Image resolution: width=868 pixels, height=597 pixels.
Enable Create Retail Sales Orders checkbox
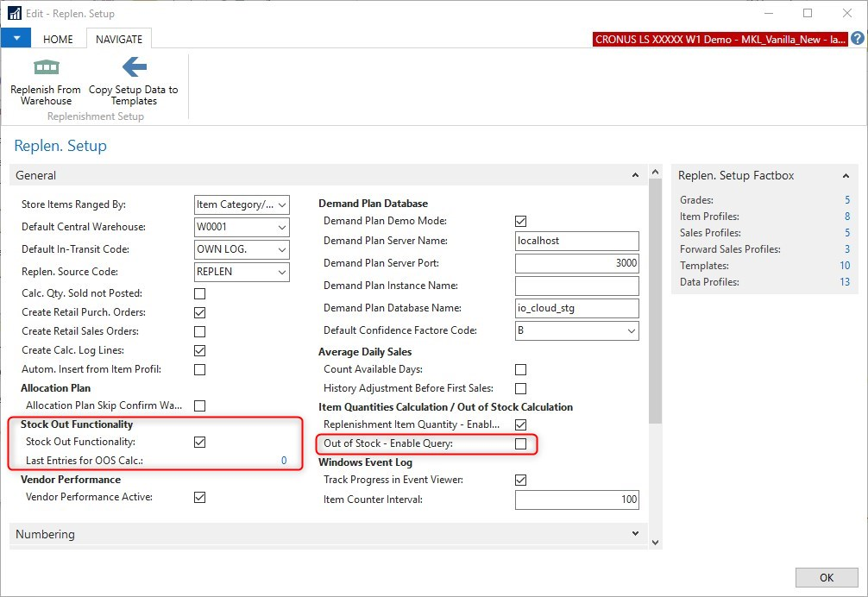[200, 331]
